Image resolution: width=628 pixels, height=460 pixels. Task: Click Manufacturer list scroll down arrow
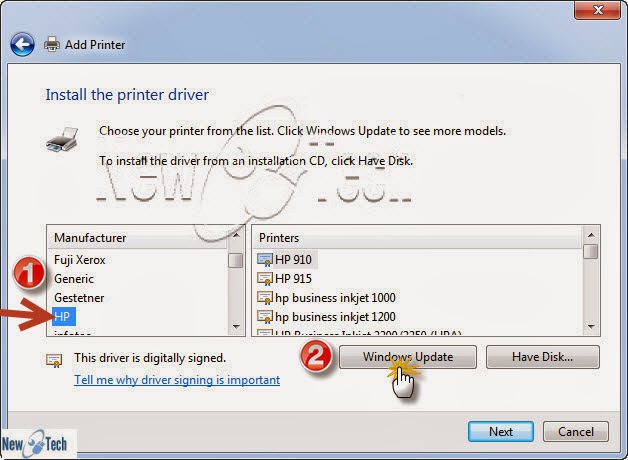click(x=236, y=327)
